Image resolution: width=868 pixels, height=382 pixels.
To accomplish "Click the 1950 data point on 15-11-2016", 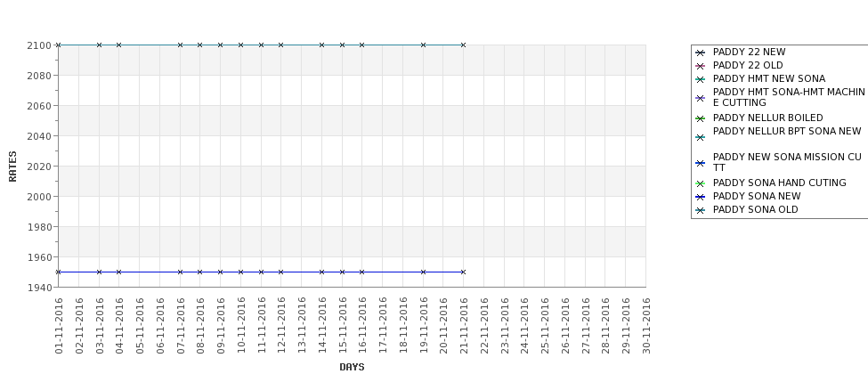I will click(342, 272).
